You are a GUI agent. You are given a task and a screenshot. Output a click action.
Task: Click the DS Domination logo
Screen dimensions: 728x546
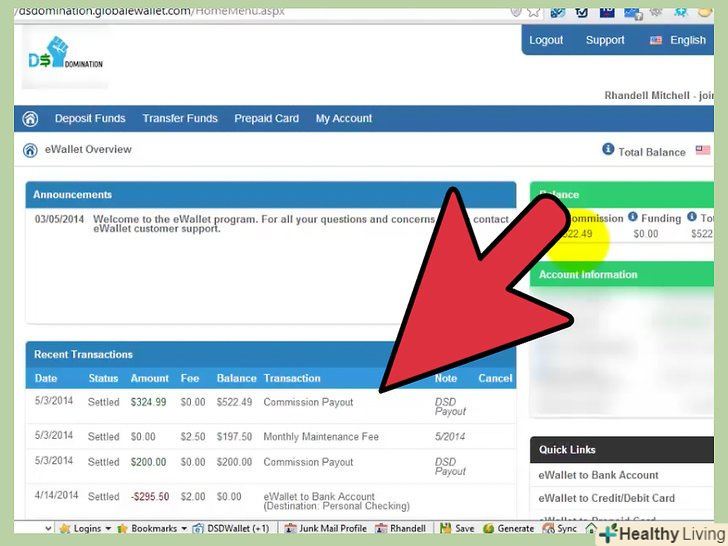pos(65,53)
